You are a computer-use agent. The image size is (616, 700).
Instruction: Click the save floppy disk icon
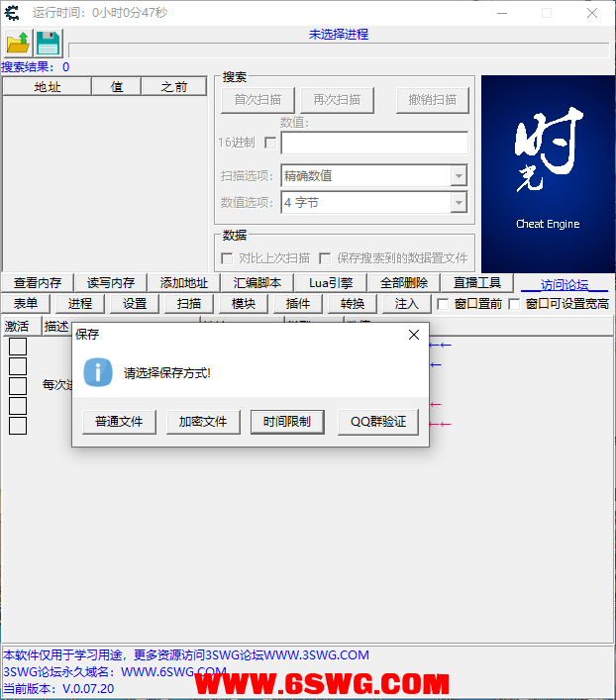(49, 44)
